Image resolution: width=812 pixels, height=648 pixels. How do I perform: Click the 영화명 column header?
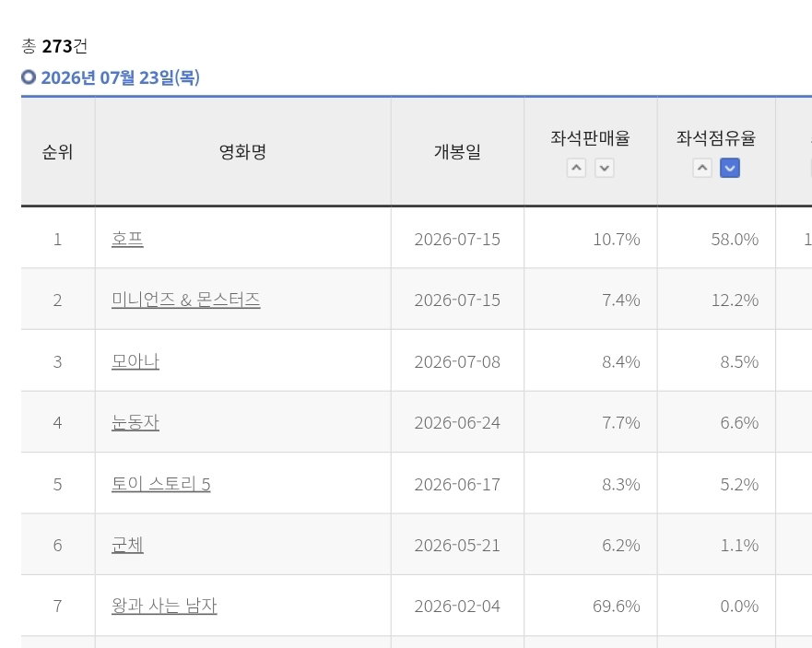point(243,152)
